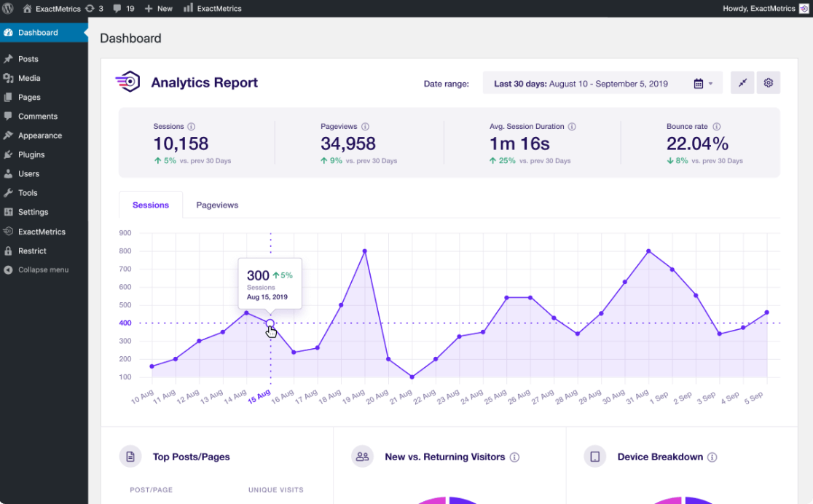813x504 pixels.
Task: Click the Sessions info icon
Action: coord(192,127)
